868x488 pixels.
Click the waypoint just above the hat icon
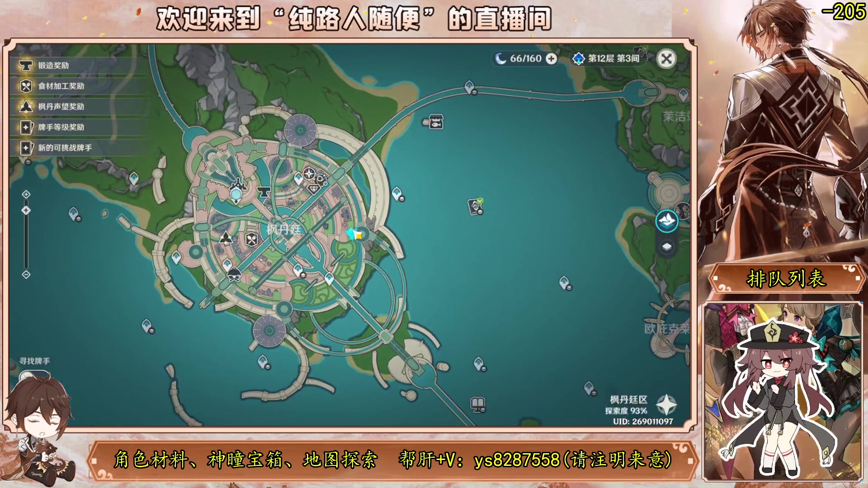227,264
